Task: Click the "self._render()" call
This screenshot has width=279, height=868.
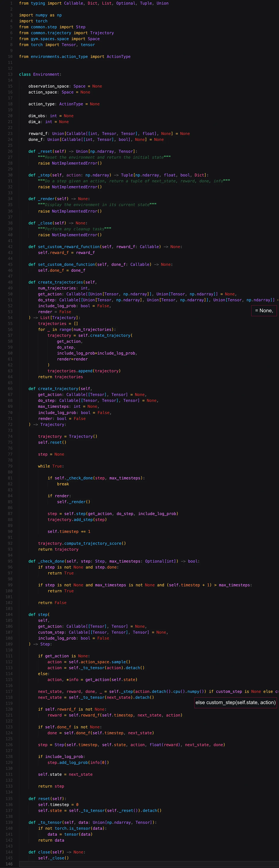Action: click(73, 502)
